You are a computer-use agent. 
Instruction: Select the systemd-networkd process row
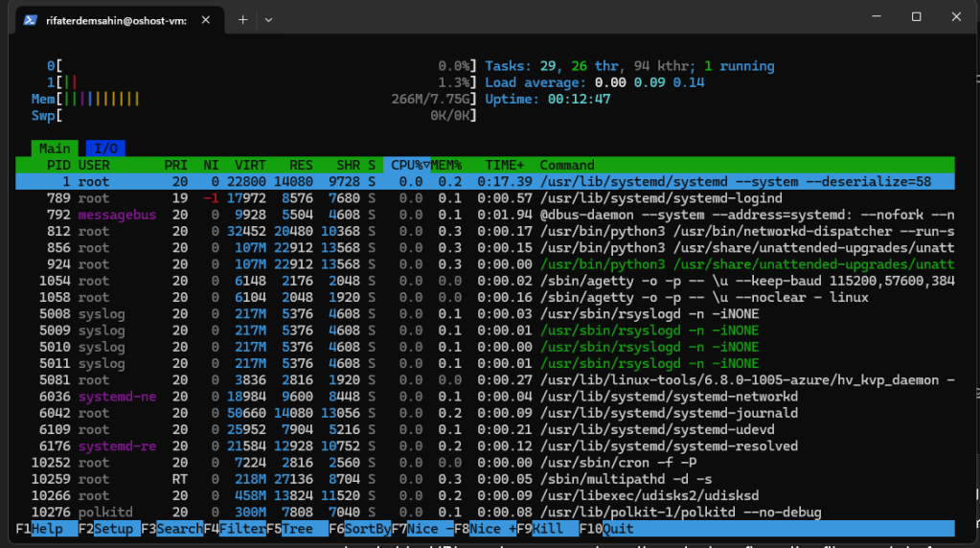(x=485, y=397)
